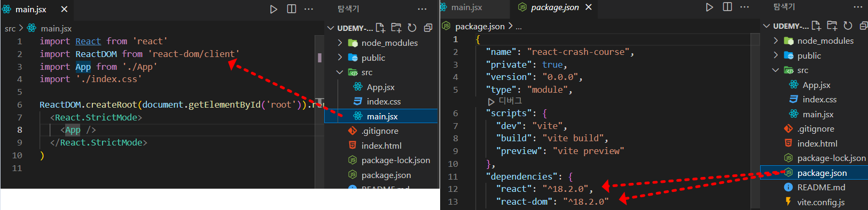Viewport: 868px width, 210px height.
Task: Open package-lock.json in left explorer
Action: [x=381, y=160]
